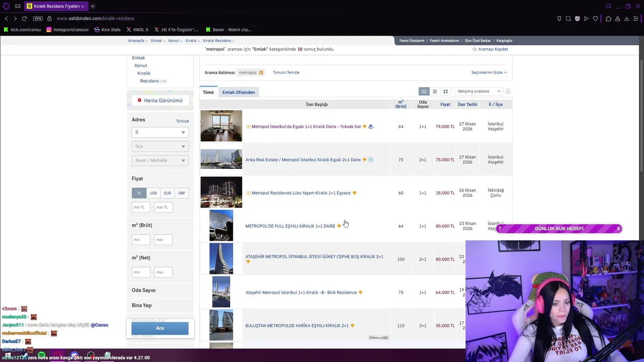The width and height of the screenshot is (644, 362).
Task: Open the easy setup sliders icon
Action: pos(636,19)
